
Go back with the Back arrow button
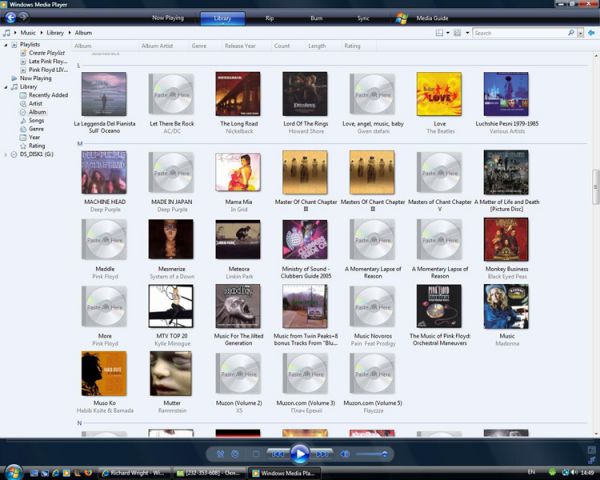click(10, 18)
